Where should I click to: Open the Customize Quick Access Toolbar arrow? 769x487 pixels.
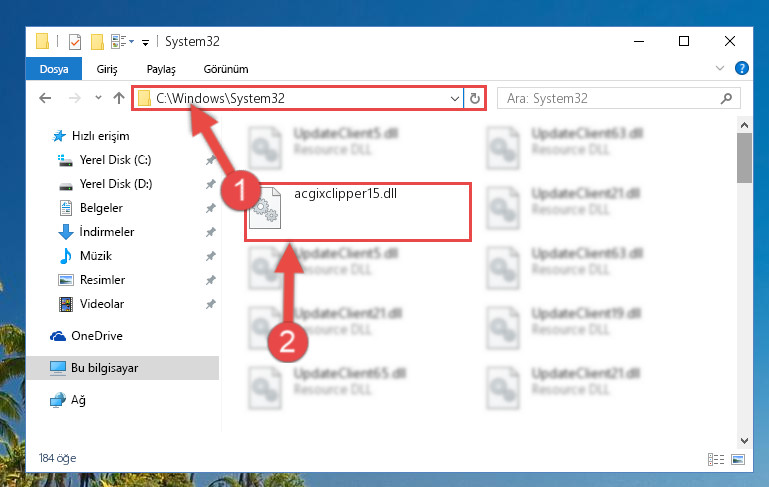[x=145, y=43]
